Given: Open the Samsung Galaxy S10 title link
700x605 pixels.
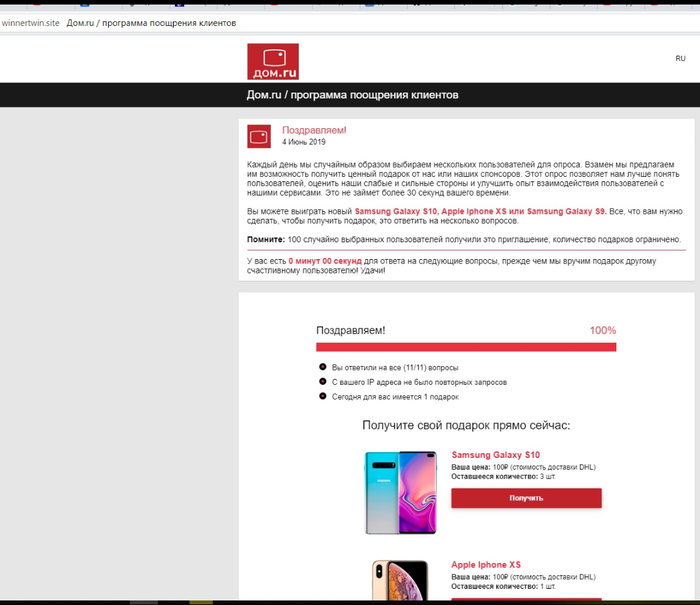Looking at the screenshot, I should click(x=495, y=455).
